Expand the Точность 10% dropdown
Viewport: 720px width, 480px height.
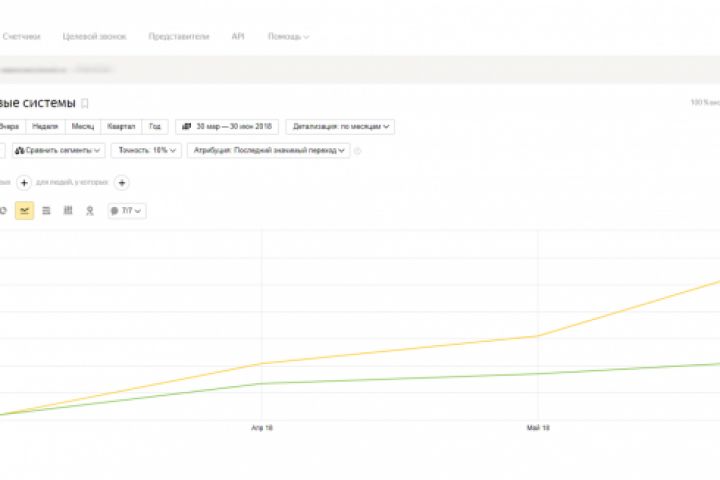[147, 150]
